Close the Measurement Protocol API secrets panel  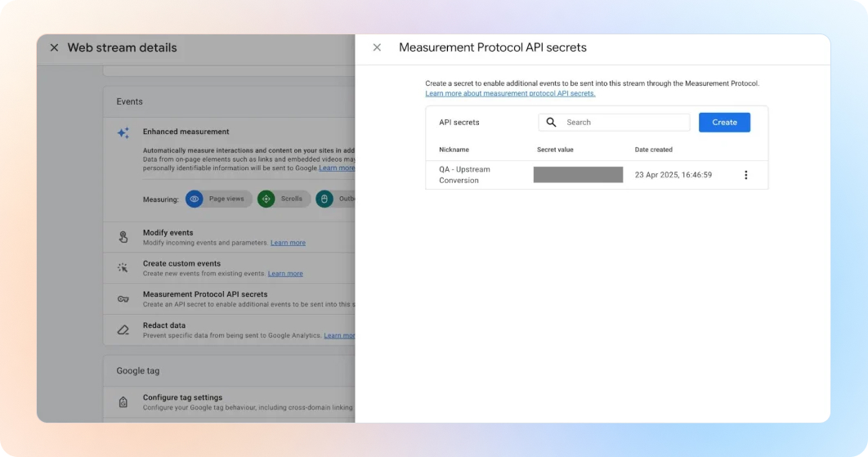coord(377,47)
